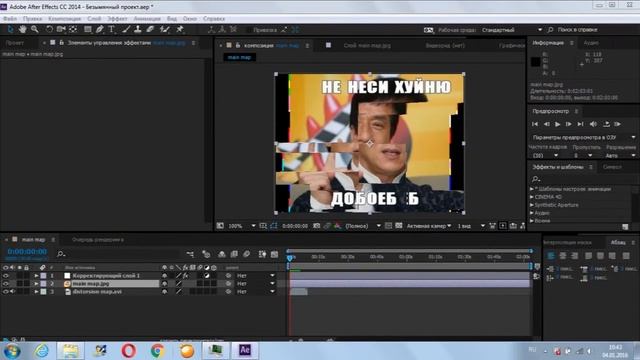Viewport: 640px width, 360px height.
Task: Jump to last frame in preview panel
Action: 580,124
